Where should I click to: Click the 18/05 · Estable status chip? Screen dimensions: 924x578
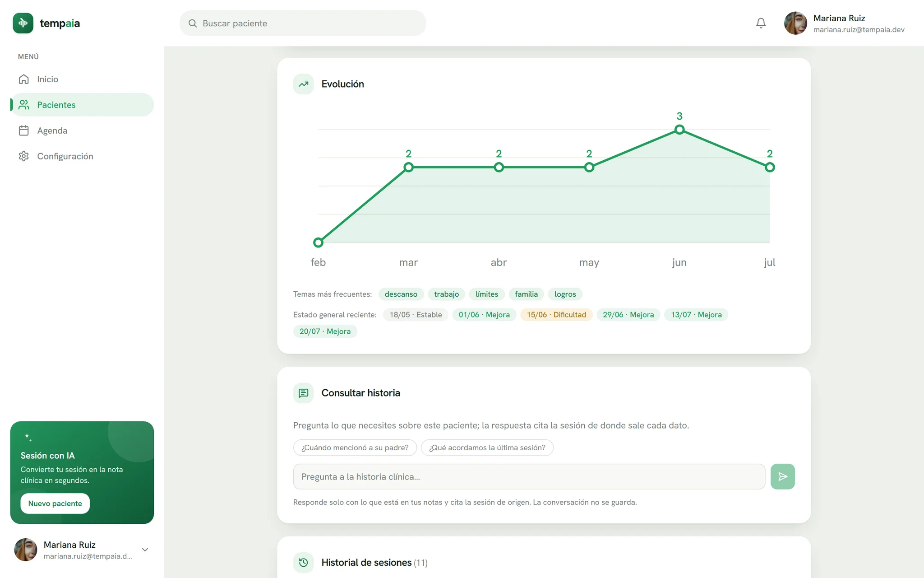coord(416,315)
